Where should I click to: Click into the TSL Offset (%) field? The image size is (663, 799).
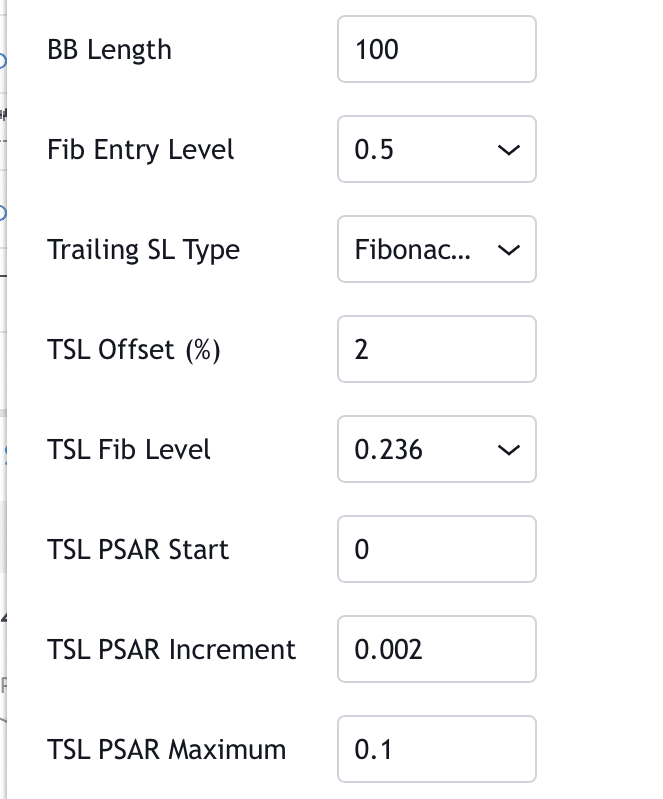437,349
